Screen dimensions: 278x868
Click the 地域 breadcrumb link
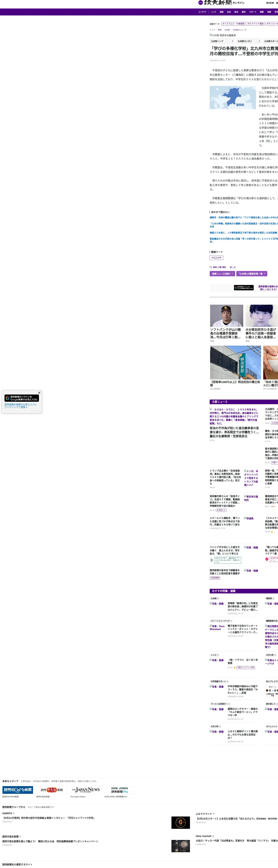(x=220, y=30)
